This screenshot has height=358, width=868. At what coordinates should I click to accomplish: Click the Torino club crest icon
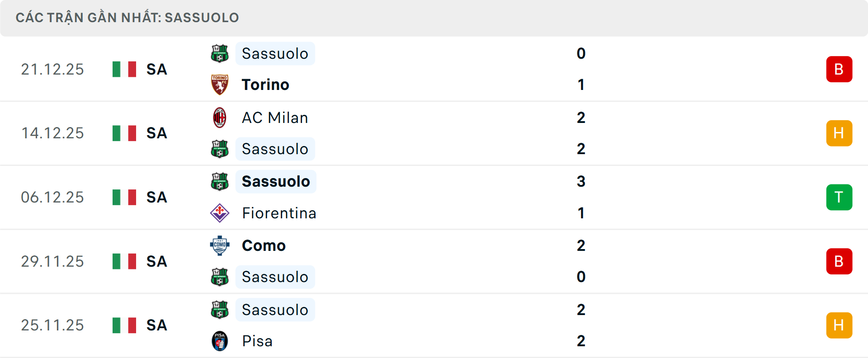coord(220,85)
